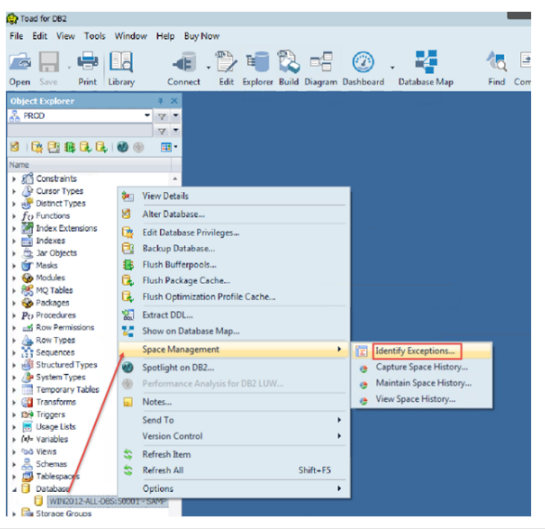The image size is (545, 529).
Task: Open the Explorer toolbar icon
Action: (258, 68)
